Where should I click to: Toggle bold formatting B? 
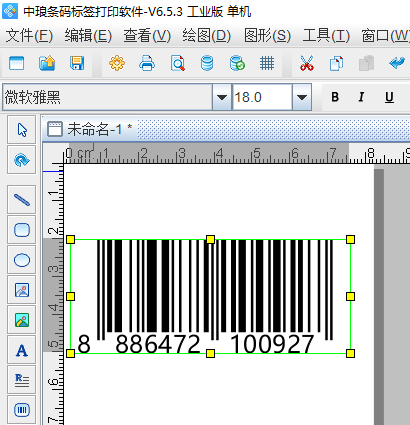pyautogui.click(x=335, y=97)
